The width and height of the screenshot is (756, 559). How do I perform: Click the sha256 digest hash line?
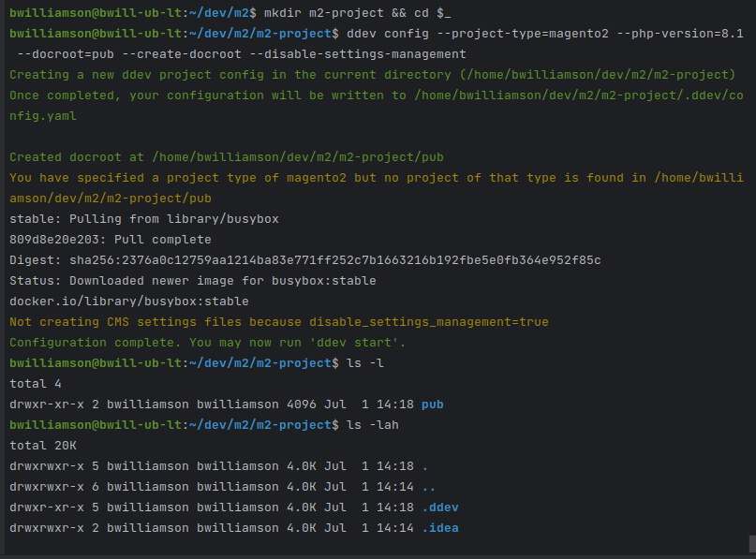(304, 259)
